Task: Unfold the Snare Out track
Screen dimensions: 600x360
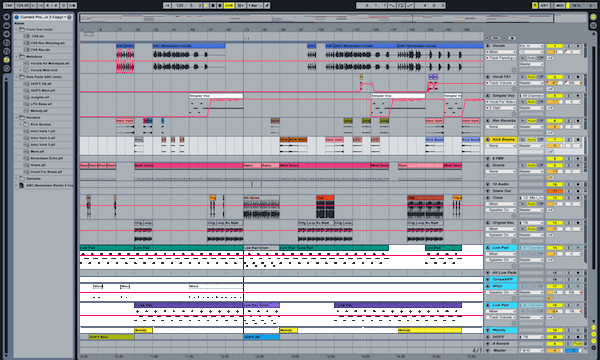Action: tap(488, 191)
